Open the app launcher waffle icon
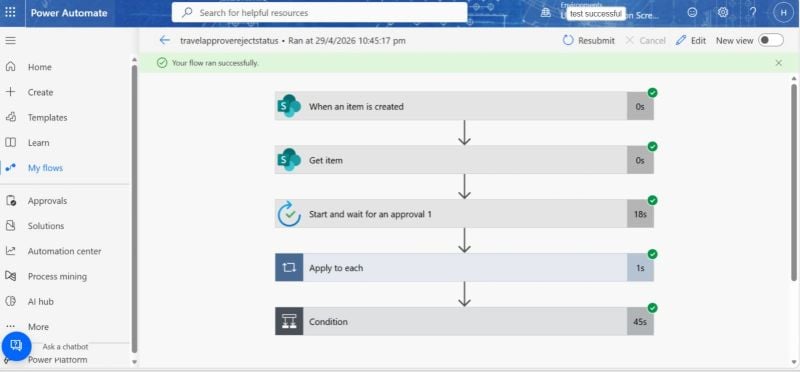This screenshot has height=372, width=800. click(10, 12)
